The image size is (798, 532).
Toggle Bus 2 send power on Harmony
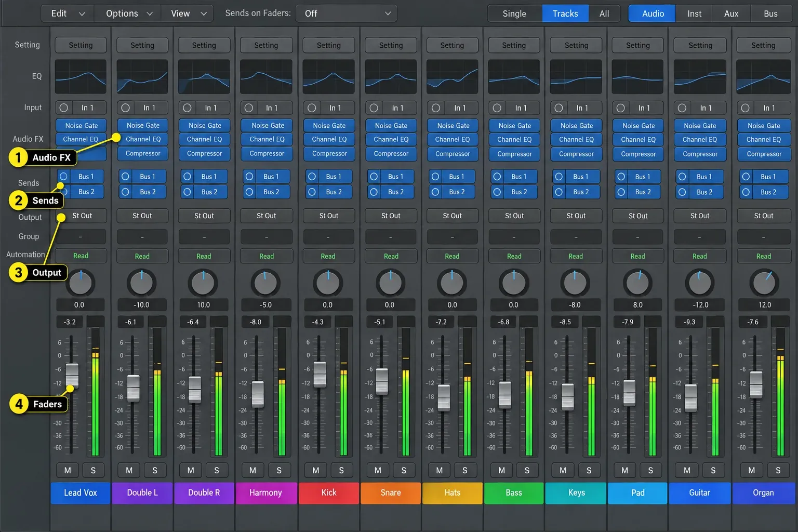(249, 192)
